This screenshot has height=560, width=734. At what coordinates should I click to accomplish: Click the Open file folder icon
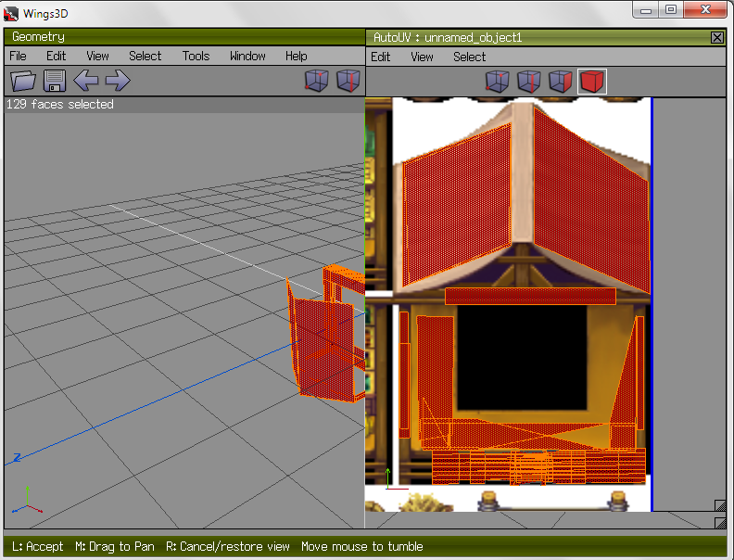coord(22,81)
